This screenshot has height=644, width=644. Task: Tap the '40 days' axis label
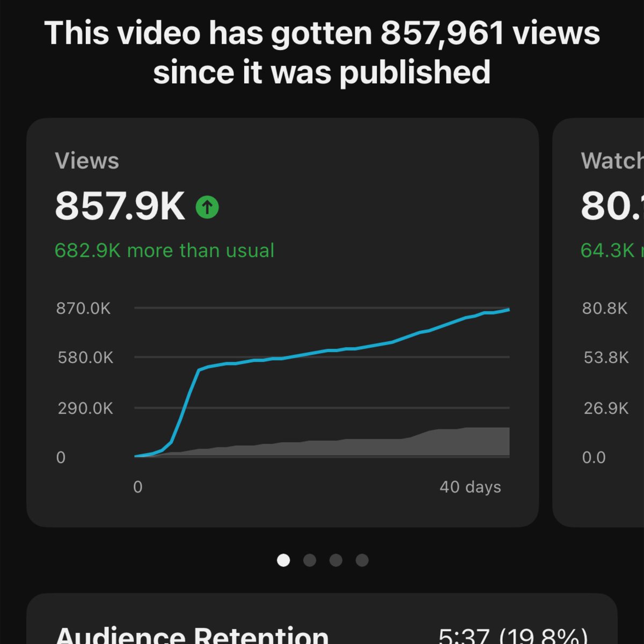click(471, 487)
